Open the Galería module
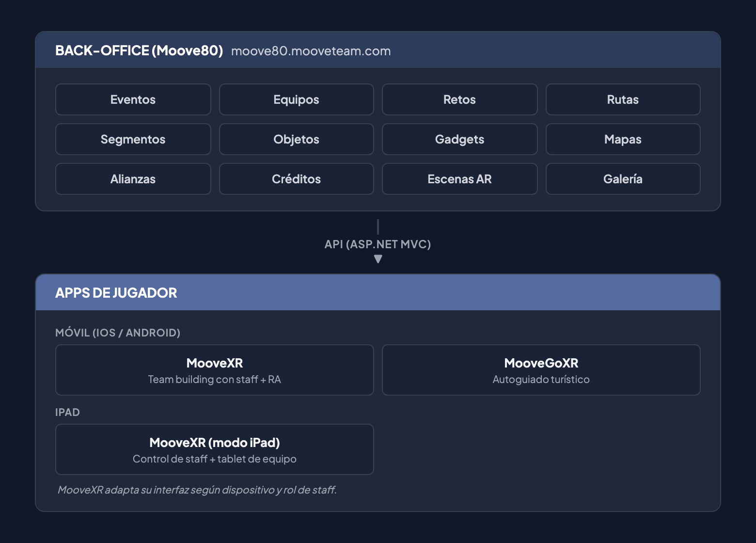Image resolution: width=756 pixels, height=543 pixels. (x=623, y=179)
